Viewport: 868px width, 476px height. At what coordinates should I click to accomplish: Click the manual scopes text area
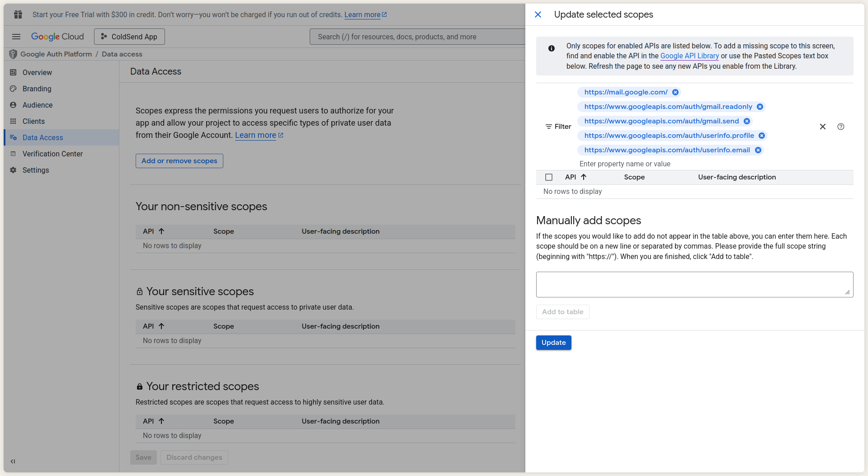[x=694, y=284]
